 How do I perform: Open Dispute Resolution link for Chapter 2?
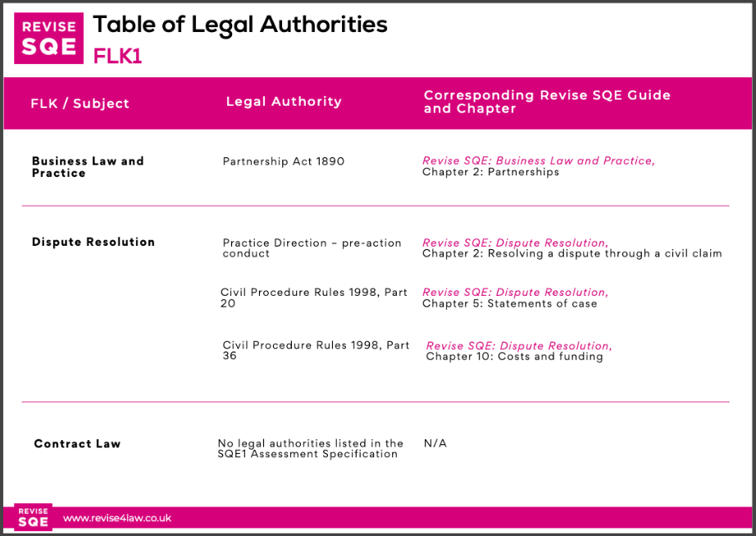(516, 243)
